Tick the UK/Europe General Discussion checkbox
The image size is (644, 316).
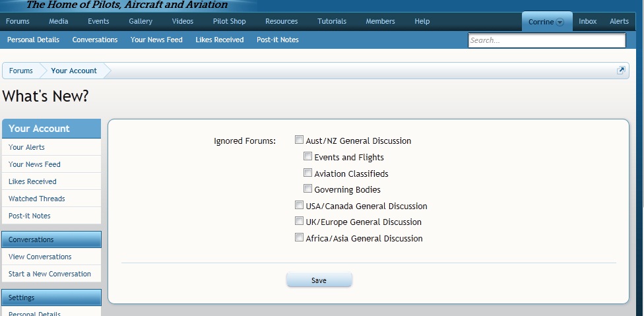click(299, 221)
